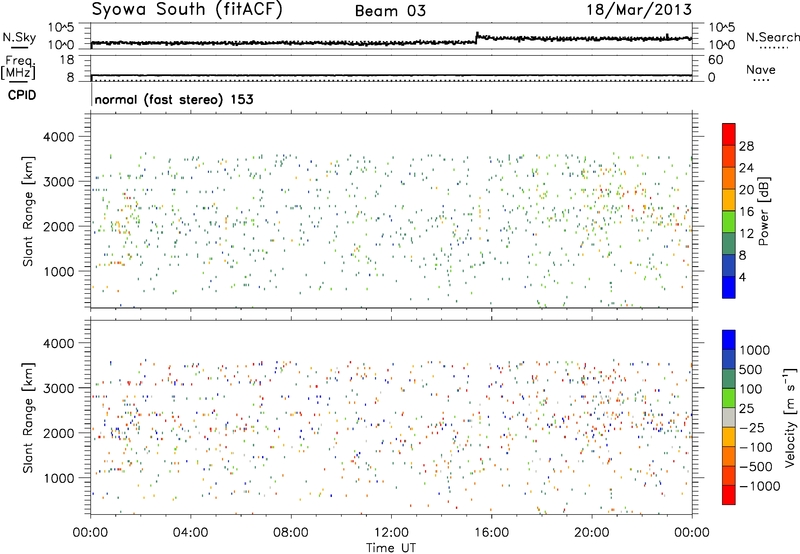Click the 'Nave' legend label
Image resolution: width=800 pixels, height=554 pixels.
[x=761, y=70]
